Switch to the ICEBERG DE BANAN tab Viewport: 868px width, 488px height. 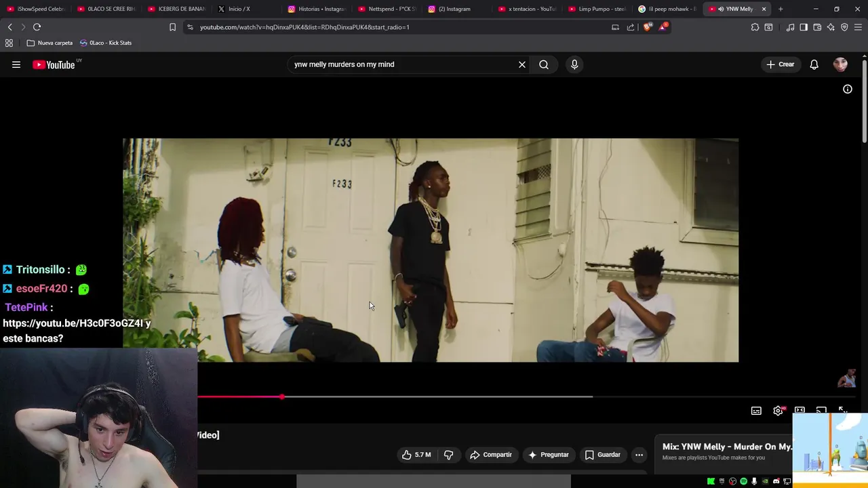coord(176,9)
